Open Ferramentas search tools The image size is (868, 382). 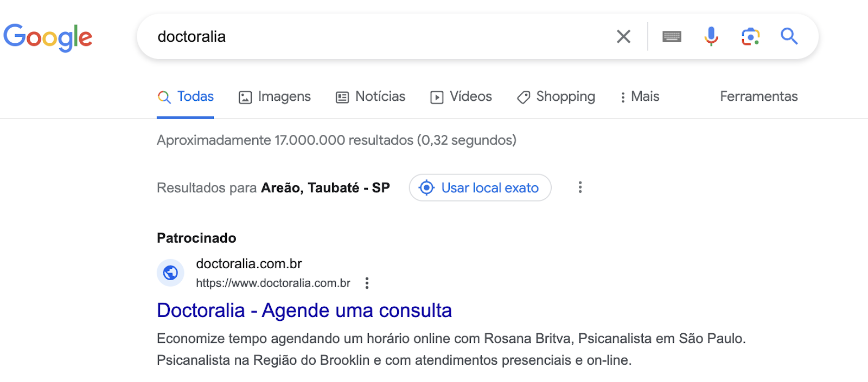tap(759, 96)
